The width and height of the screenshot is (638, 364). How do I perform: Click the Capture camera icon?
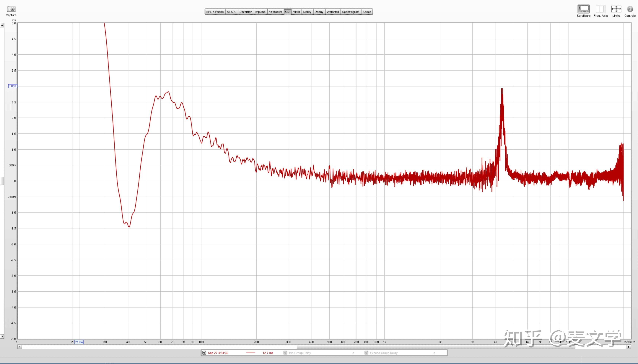point(11,9)
